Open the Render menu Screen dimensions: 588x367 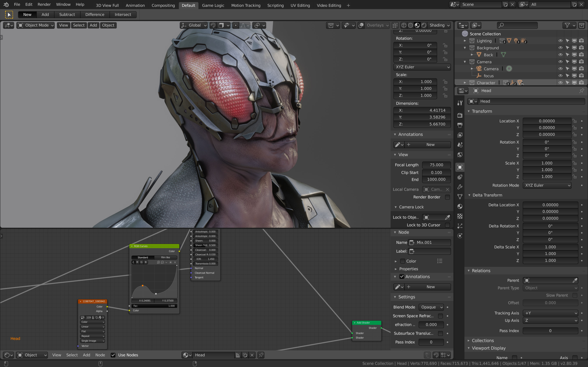44,4
